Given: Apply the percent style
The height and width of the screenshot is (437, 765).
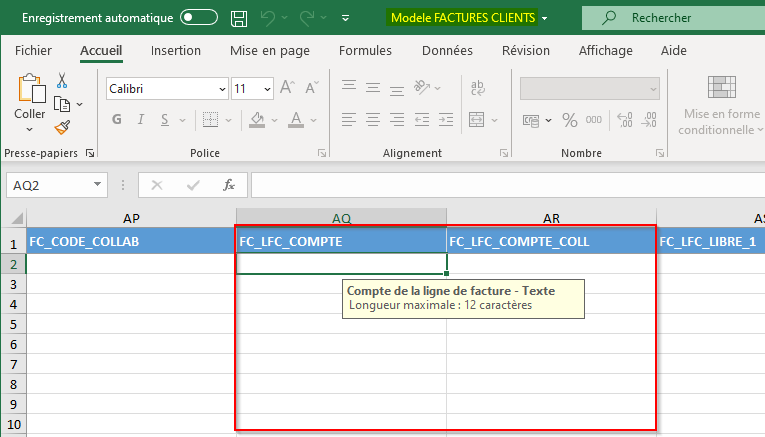Looking at the screenshot, I should (569, 120).
